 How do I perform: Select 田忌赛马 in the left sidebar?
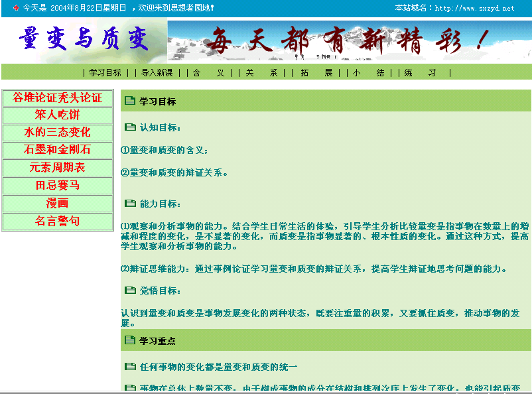pos(58,186)
